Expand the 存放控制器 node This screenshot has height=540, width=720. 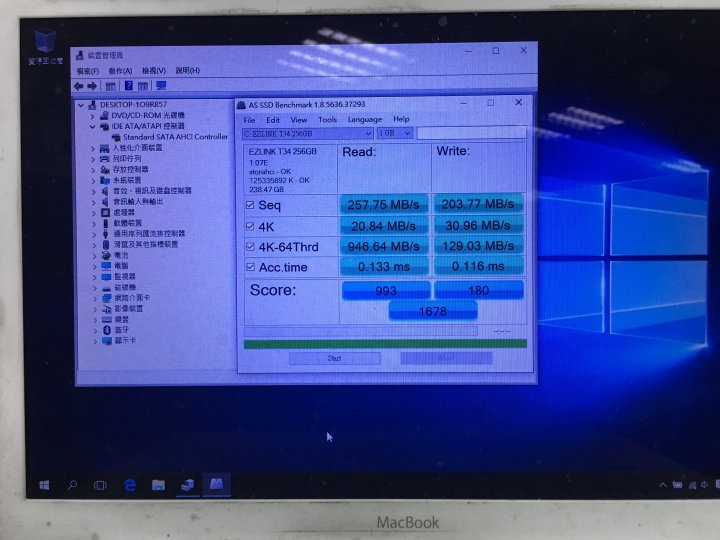coord(93,170)
